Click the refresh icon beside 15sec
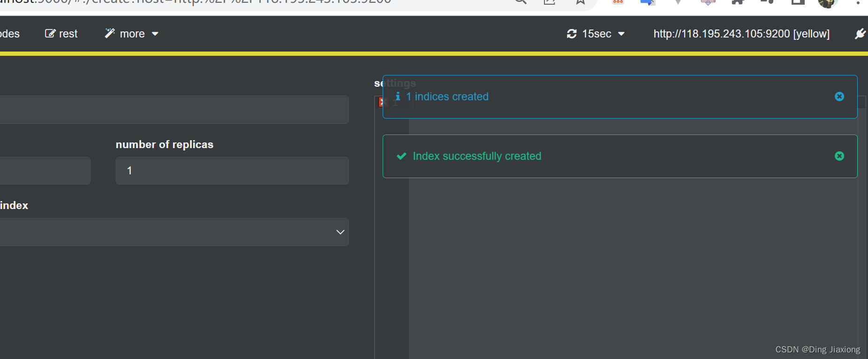This screenshot has width=868, height=359. (x=572, y=34)
